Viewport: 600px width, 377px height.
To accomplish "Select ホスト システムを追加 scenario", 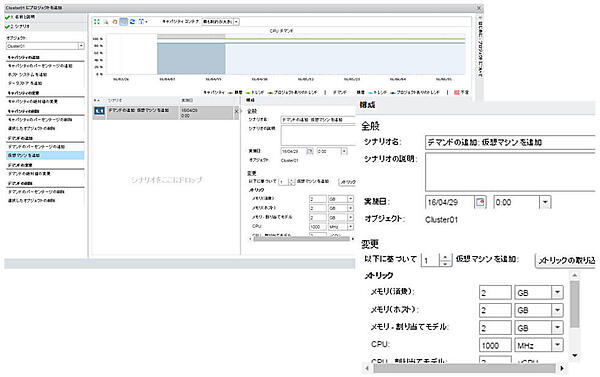I will click(x=28, y=75).
